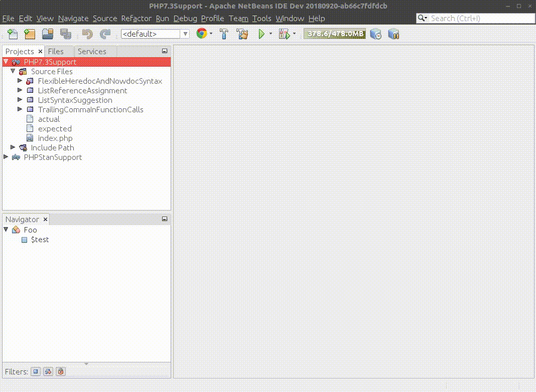Switch to the Services tab

point(92,51)
